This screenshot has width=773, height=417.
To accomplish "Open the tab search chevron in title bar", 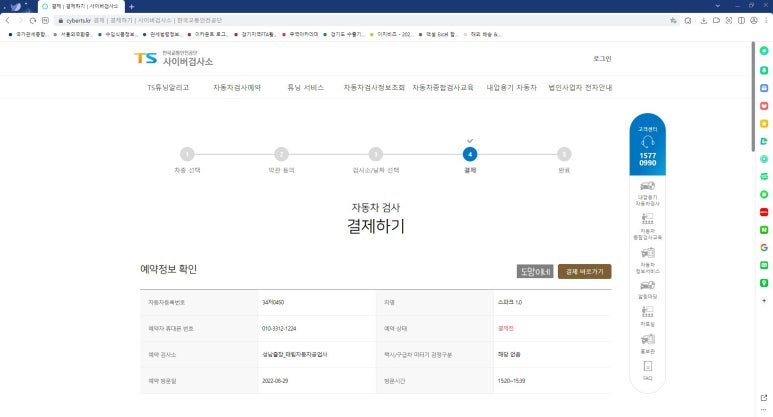I will (x=718, y=6).
